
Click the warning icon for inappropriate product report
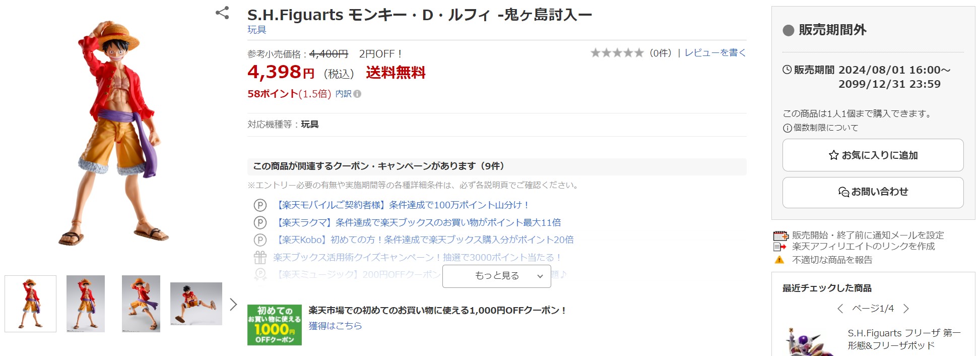[779, 260]
